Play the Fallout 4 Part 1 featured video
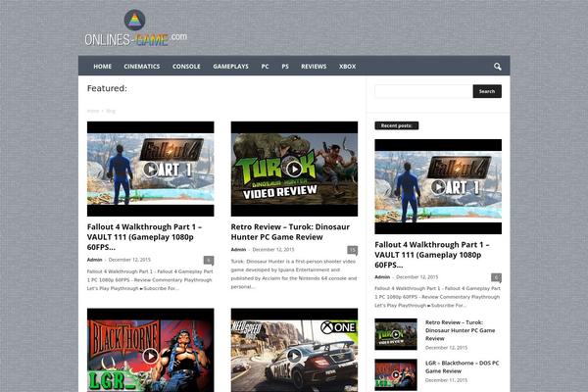The height and width of the screenshot is (392, 588). (150, 170)
